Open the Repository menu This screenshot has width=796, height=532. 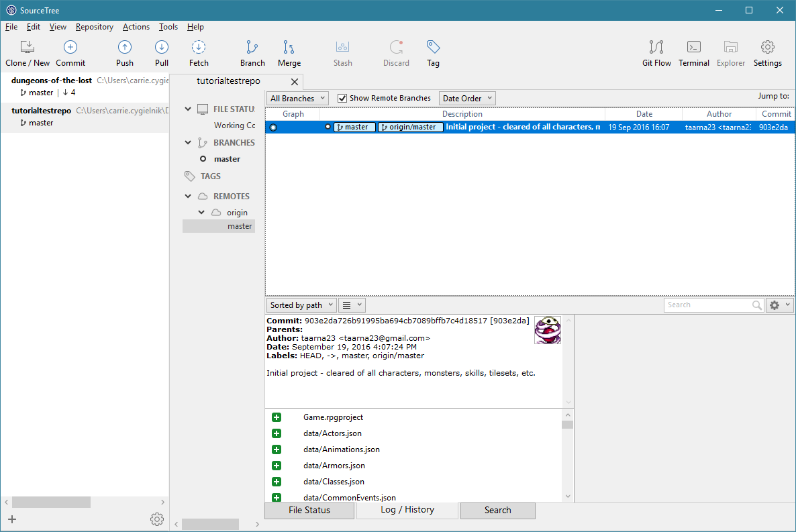tap(95, 27)
